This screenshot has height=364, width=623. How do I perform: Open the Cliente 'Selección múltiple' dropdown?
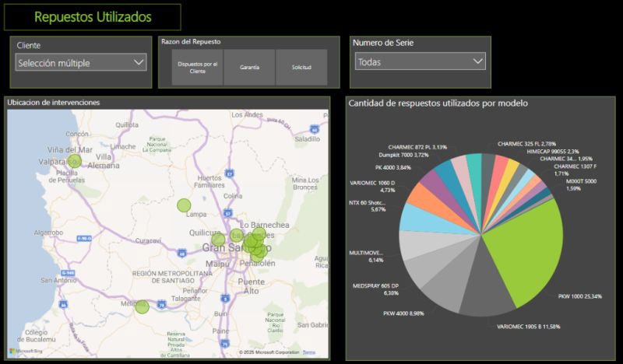tap(81, 63)
